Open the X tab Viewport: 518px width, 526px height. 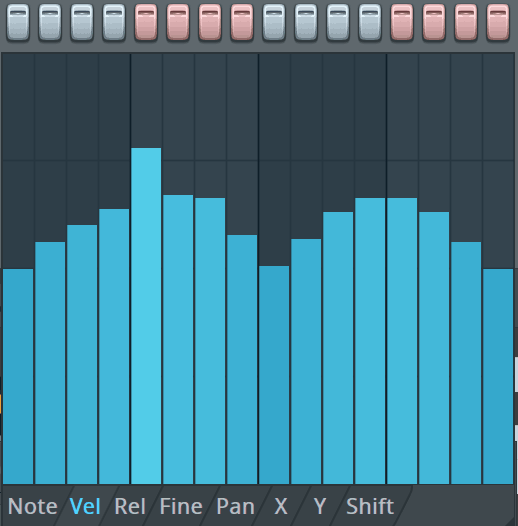click(x=281, y=506)
